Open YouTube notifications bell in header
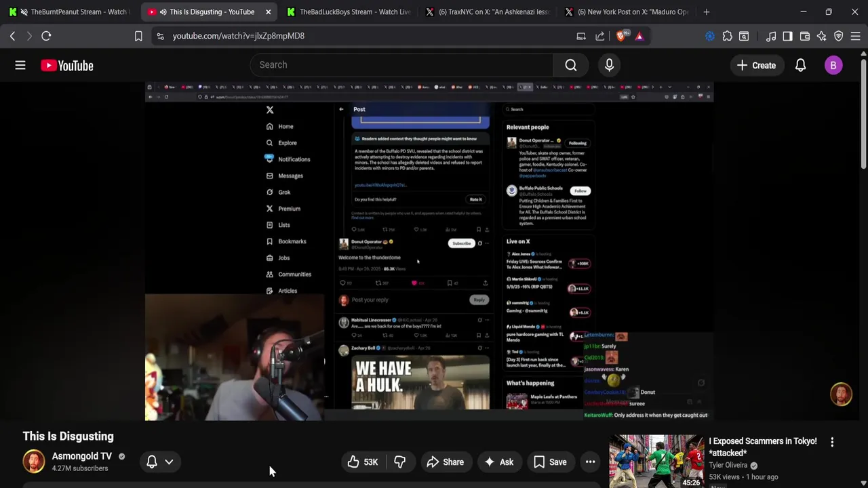The height and width of the screenshot is (488, 868). point(800,65)
